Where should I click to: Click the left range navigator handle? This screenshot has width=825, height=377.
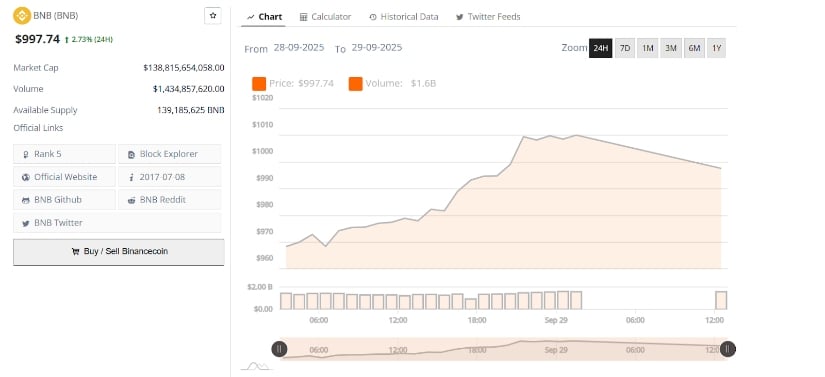pyautogui.click(x=279, y=349)
